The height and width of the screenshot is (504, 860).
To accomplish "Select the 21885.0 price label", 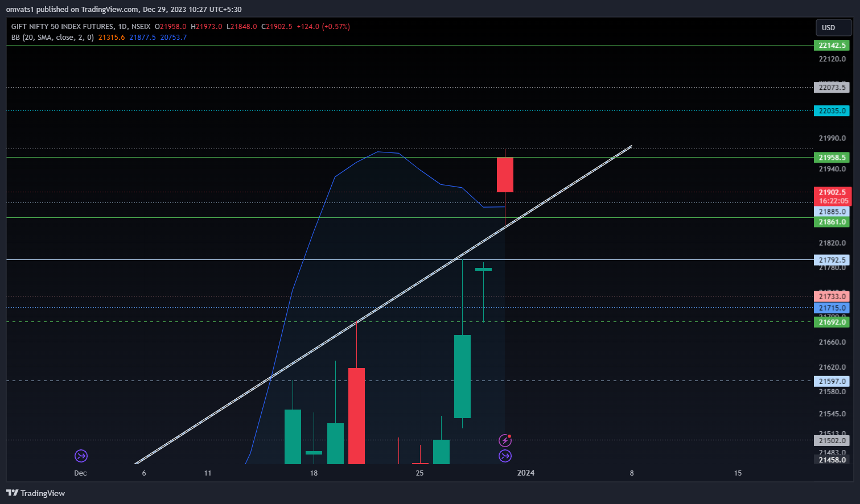I will coord(832,212).
